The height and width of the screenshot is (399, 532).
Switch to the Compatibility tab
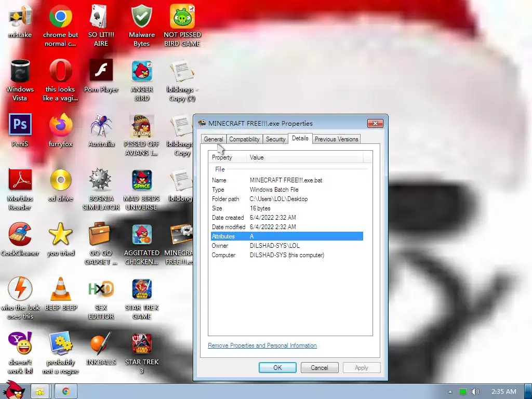click(x=244, y=139)
